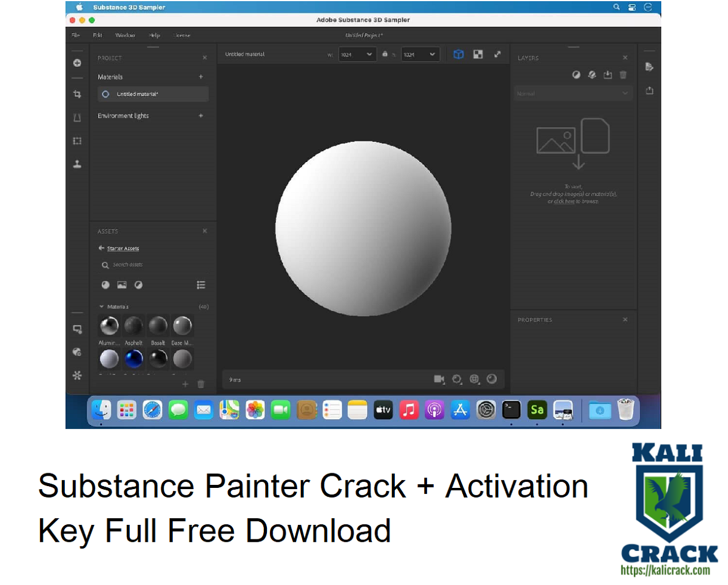Collapse the Materials asset category

coord(102,306)
